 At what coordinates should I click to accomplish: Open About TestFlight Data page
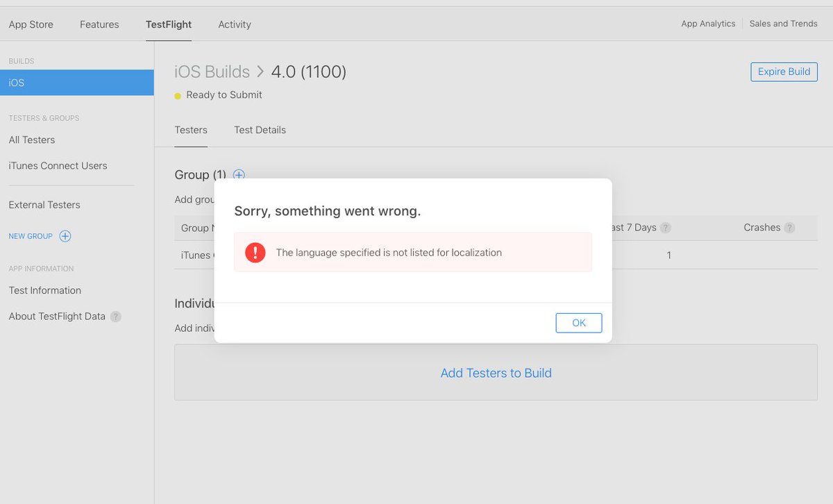57,317
